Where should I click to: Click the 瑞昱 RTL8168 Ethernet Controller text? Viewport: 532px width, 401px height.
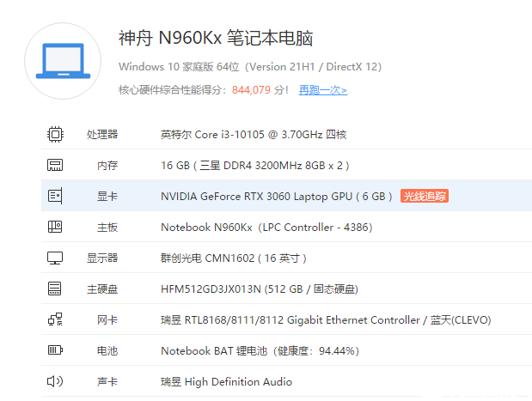point(326,320)
